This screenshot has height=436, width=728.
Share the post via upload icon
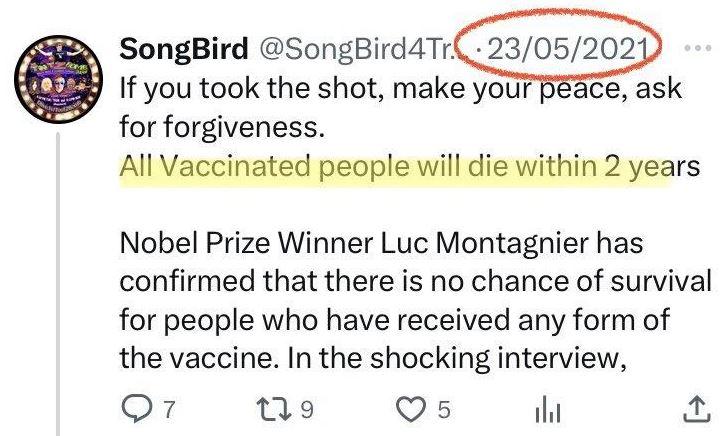coord(697,409)
